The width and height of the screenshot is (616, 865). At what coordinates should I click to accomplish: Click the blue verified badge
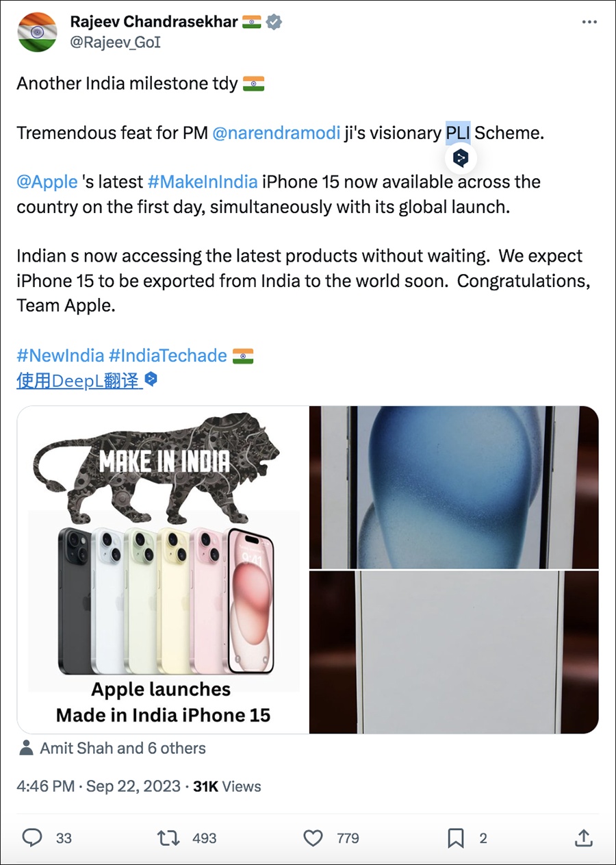click(x=274, y=22)
